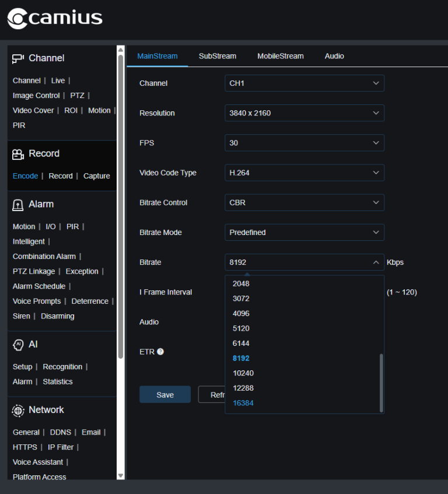
Task: Click sidebar scrollbar down arrow
Action: [120, 475]
